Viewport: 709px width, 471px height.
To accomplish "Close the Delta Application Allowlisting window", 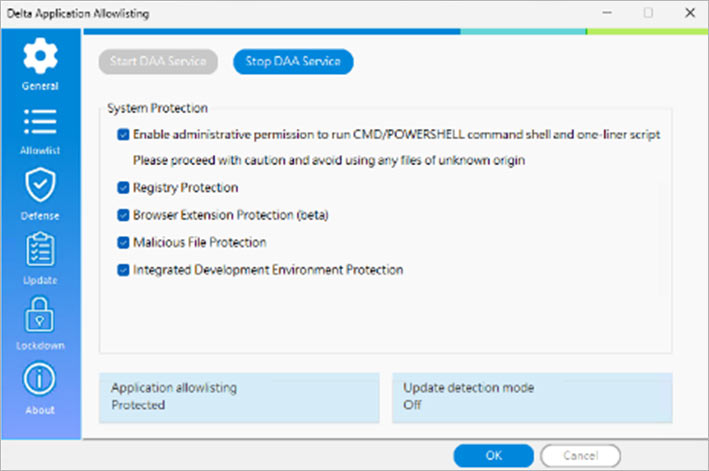I will (689, 13).
